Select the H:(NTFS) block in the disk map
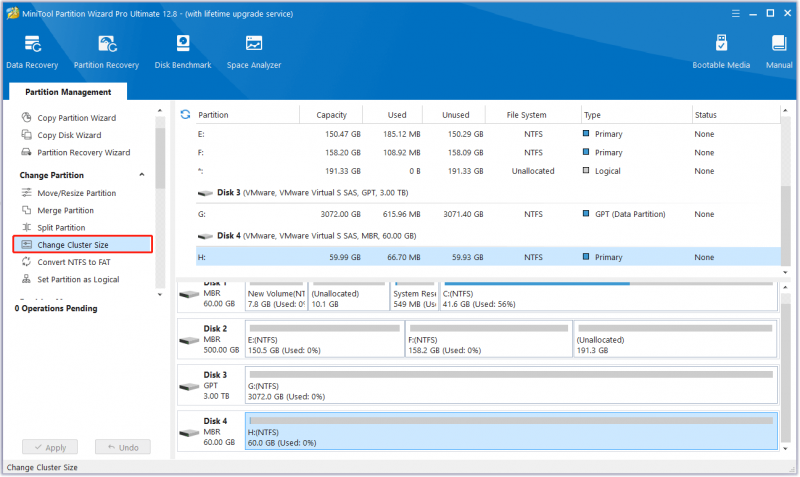The height and width of the screenshot is (477, 800). [511, 432]
